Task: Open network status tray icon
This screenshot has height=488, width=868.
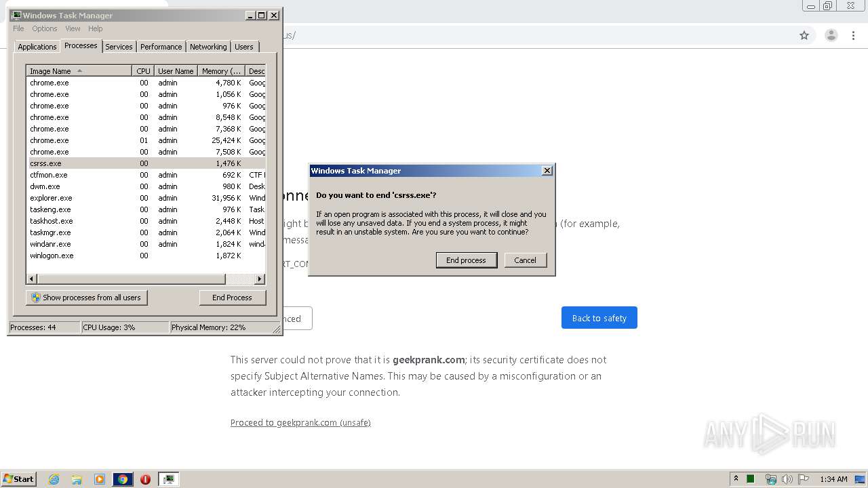Action: pos(770,479)
